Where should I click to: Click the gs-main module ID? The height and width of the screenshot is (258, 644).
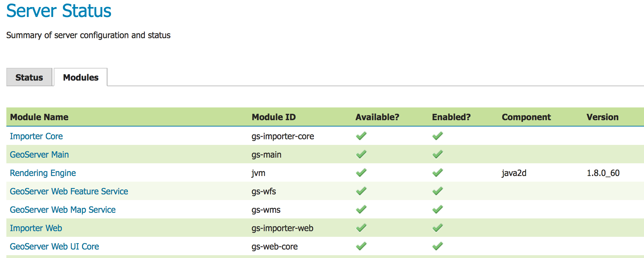(x=267, y=155)
